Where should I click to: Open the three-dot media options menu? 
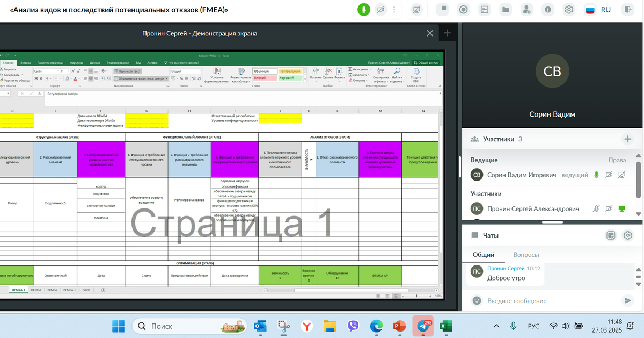pos(395,10)
